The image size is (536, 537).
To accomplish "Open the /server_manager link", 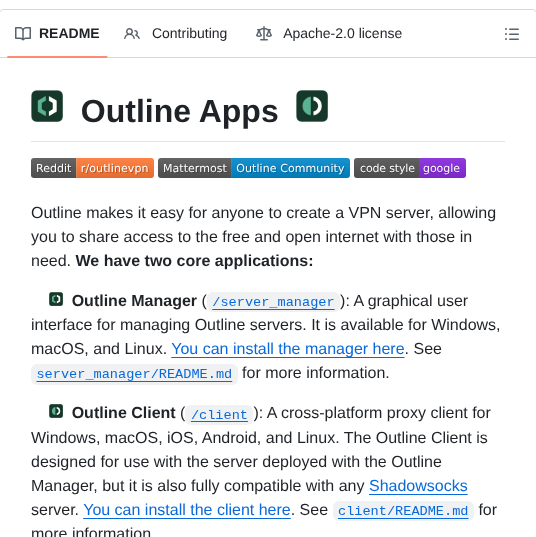I will (x=273, y=302).
